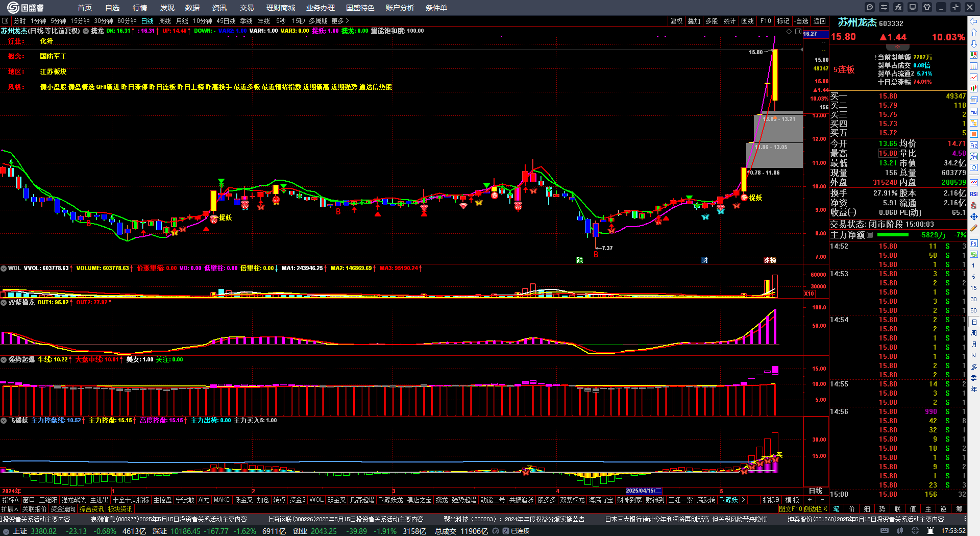980x536 pixels.
Task: Open the 国盛特色 menu
Action: [360, 8]
